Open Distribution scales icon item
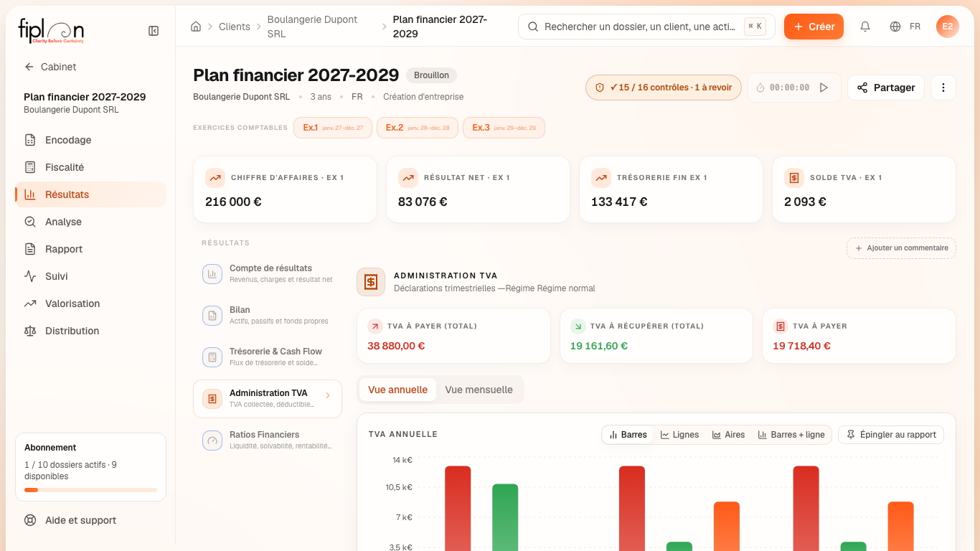The width and height of the screenshot is (980, 551). point(30,331)
